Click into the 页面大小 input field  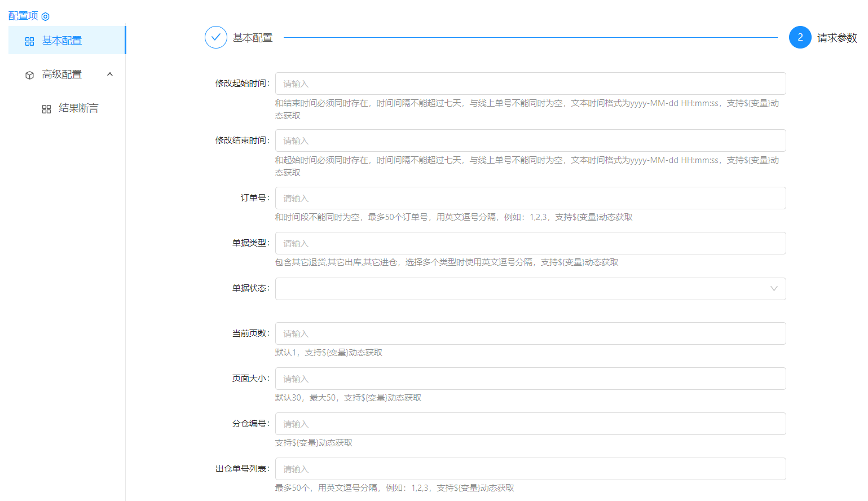[x=530, y=379]
